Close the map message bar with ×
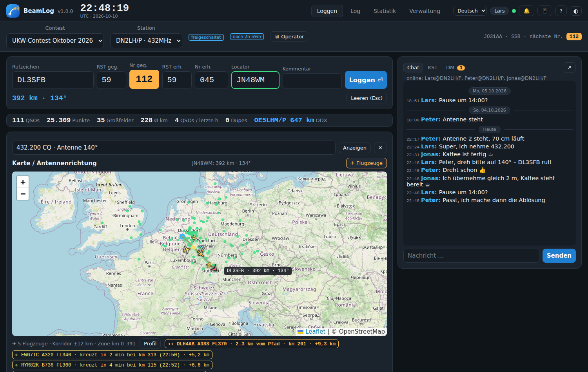588x372 pixels. pos(380,148)
